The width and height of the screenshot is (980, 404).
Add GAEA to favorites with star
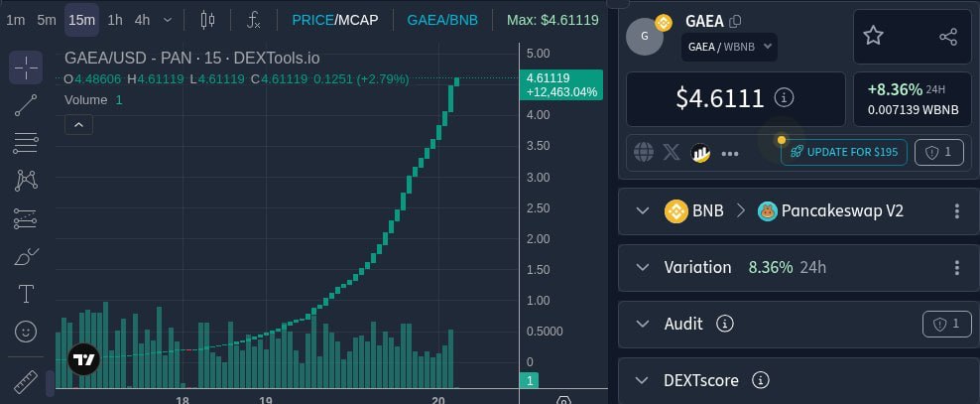(x=873, y=37)
